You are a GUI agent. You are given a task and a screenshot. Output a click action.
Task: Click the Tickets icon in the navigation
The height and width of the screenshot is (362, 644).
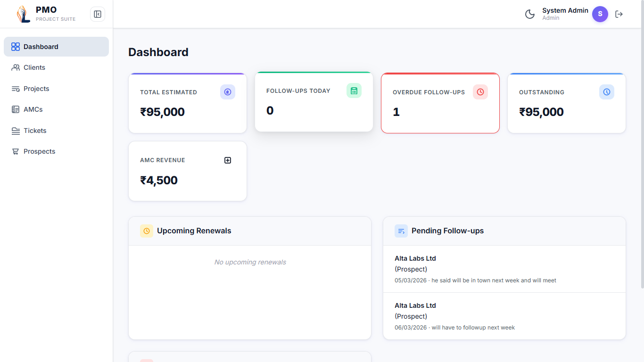15,131
